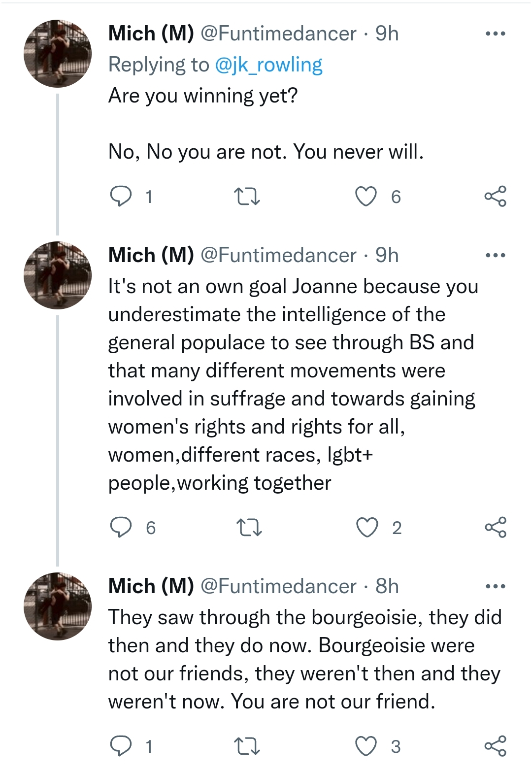Share the 'own goal Joanne' tweet
This screenshot has width=532, height=771.
click(x=496, y=527)
